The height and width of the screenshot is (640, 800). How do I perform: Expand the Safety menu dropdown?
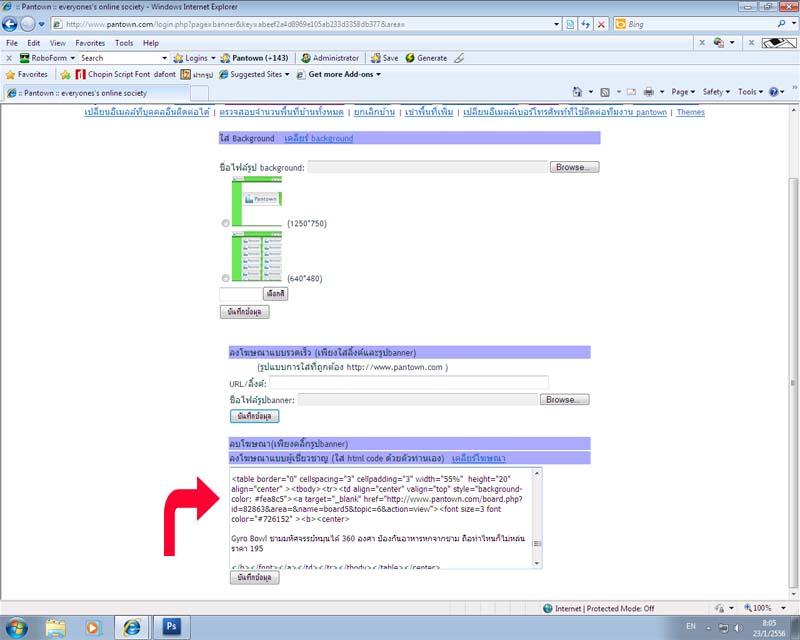716,92
